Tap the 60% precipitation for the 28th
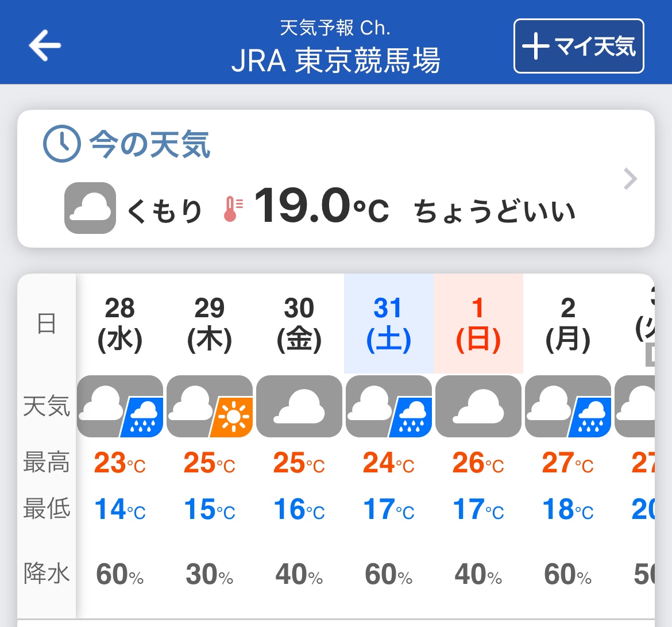The height and width of the screenshot is (627, 672). coord(120,574)
